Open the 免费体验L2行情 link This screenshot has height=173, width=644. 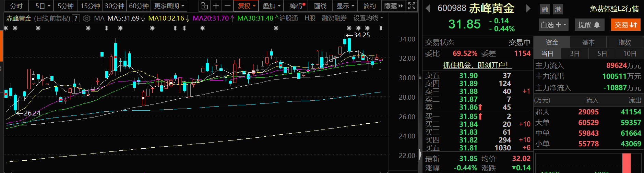tap(614, 9)
